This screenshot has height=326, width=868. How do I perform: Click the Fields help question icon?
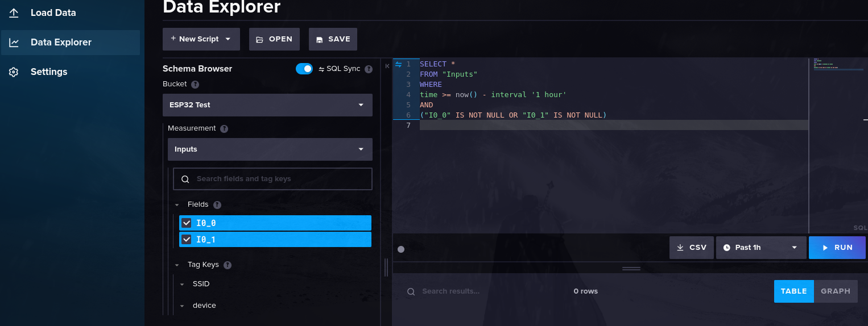pyautogui.click(x=217, y=204)
